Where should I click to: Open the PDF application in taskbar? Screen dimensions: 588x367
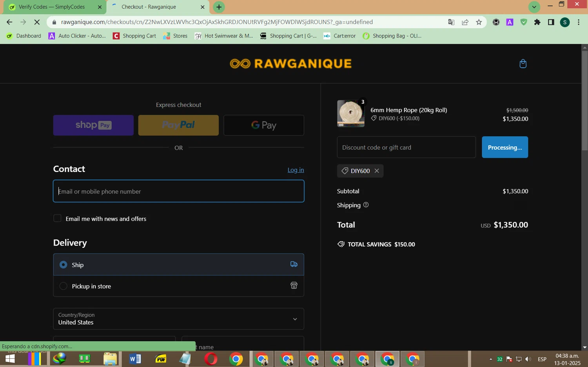coord(161,359)
